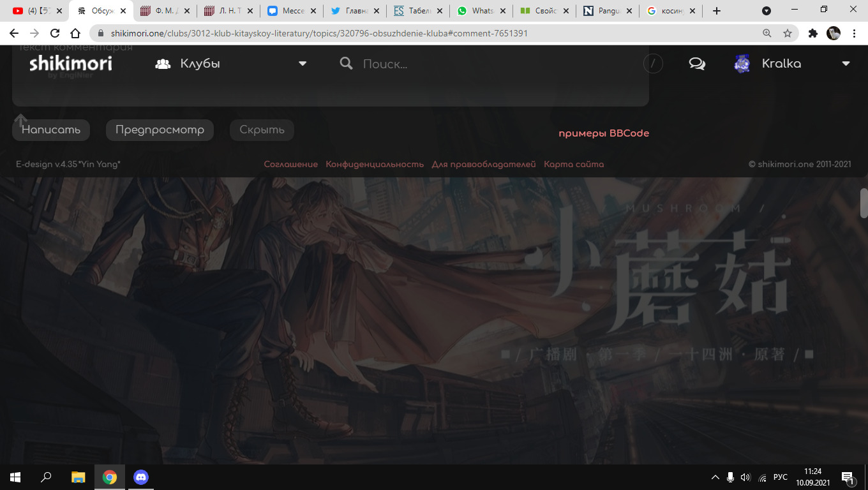Viewport: 868px width, 490px height.
Task: Click Kralka's profile avatar
Action: point(742,64)
